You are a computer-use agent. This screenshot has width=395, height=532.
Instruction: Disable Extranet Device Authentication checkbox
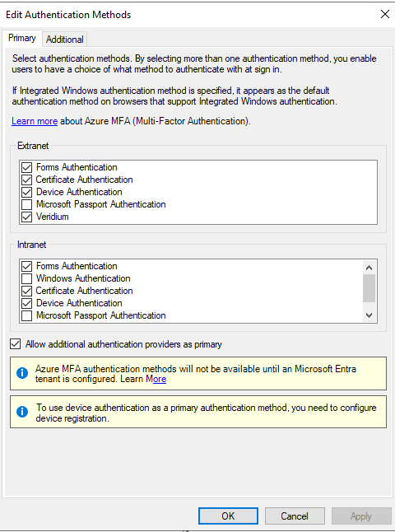point(27,192)
